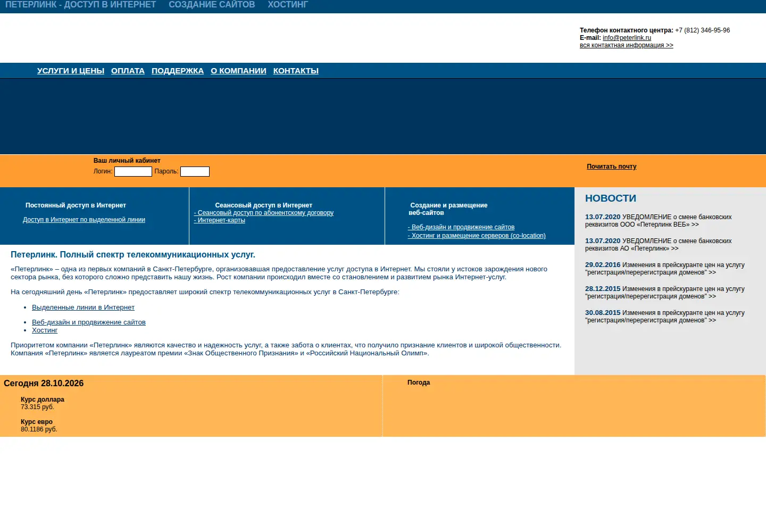Click Сеансовый доступ в Интернет heading
This screenshot has height=532, width=766.
pos(264,205)
